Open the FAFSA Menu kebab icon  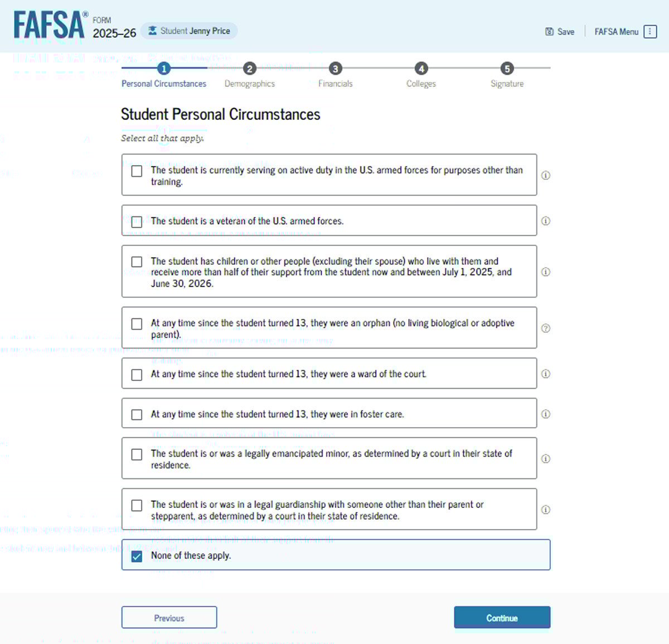tap(650, 32)
